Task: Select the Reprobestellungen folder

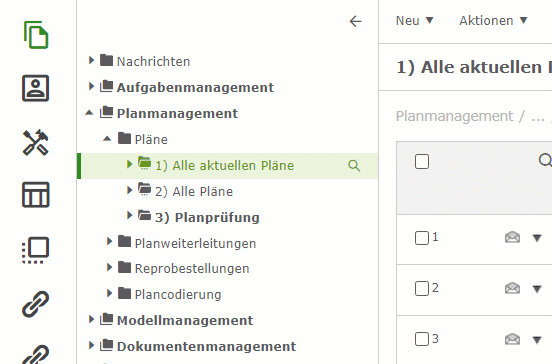Action: (192, 269)
